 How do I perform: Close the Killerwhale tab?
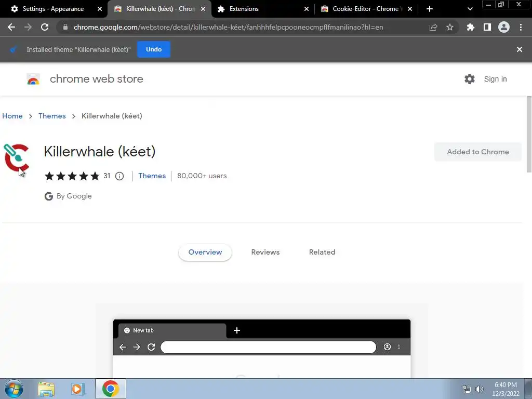pos(203,9)
